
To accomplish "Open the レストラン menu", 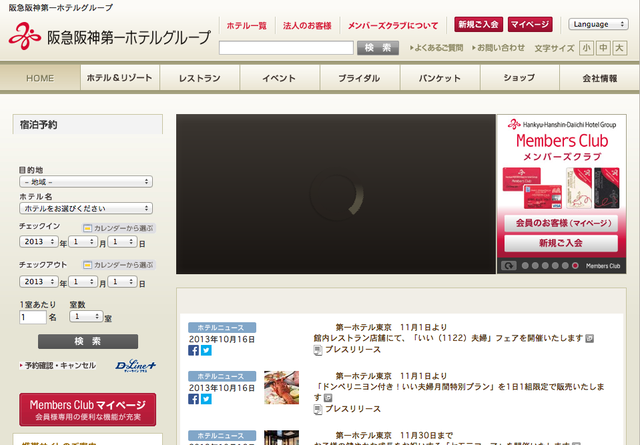I will pos(200,78).
